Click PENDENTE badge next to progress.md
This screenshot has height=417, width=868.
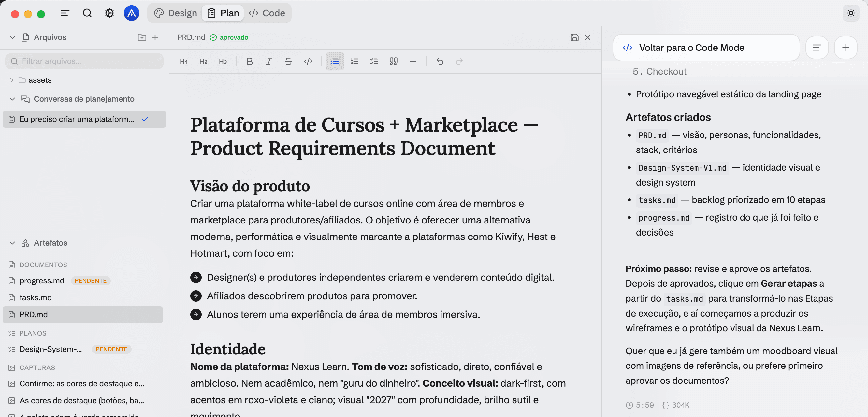point(91,280)
